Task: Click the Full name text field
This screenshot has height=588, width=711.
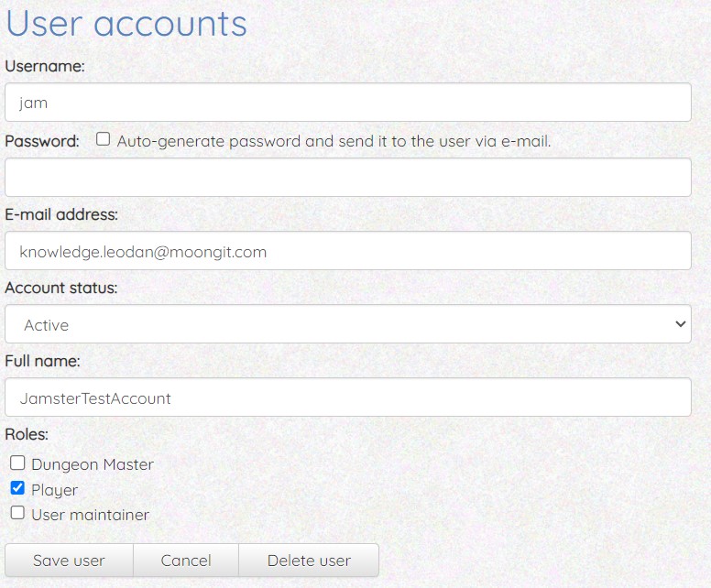Action: pos(348,397)
